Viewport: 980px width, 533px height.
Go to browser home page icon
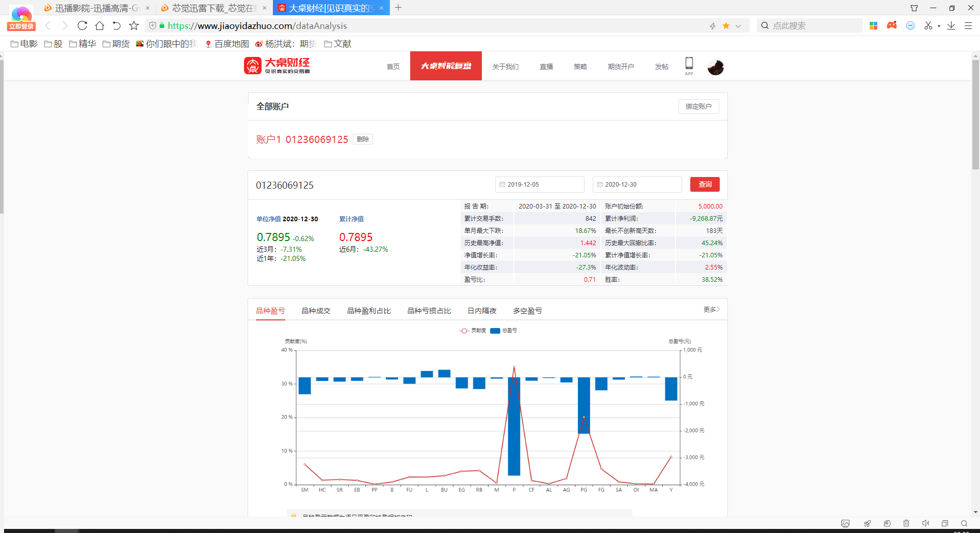pyautogui.click(x=100, y=25)
